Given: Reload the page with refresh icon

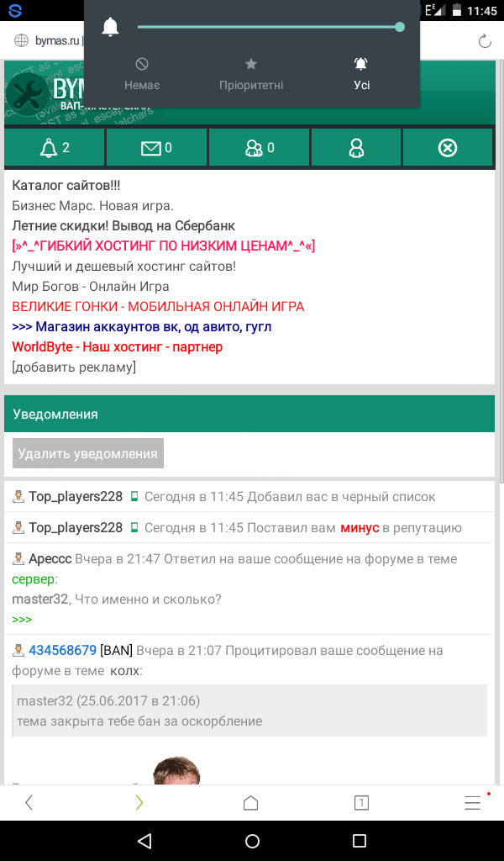Looking at the screenshot, I should click(484, 41).
